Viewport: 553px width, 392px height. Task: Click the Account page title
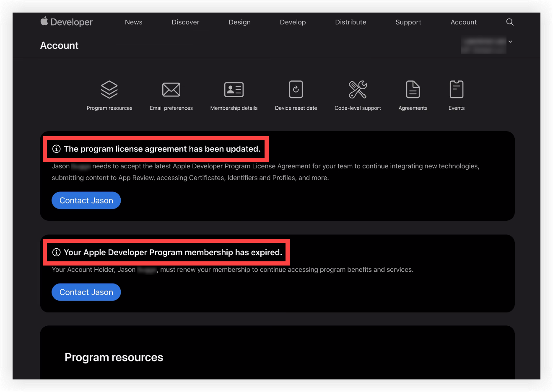coord(59,46)
